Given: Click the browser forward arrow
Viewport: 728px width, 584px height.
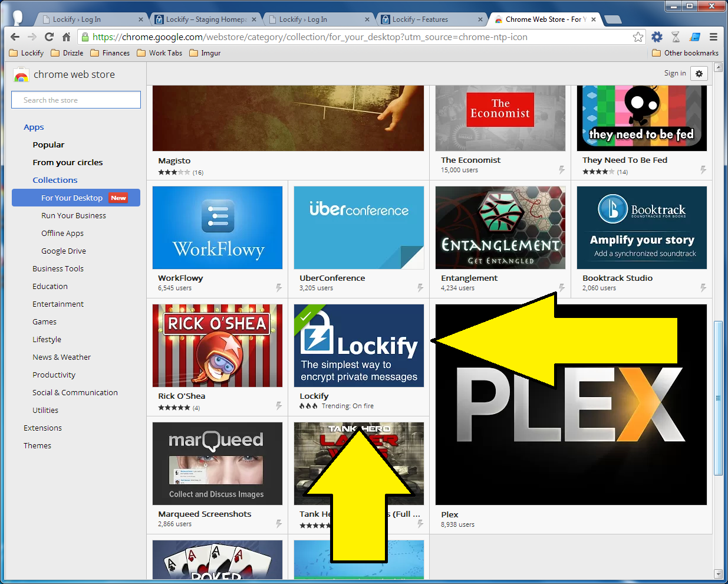Looking at the screenshot, I should [x=32, y=37].
